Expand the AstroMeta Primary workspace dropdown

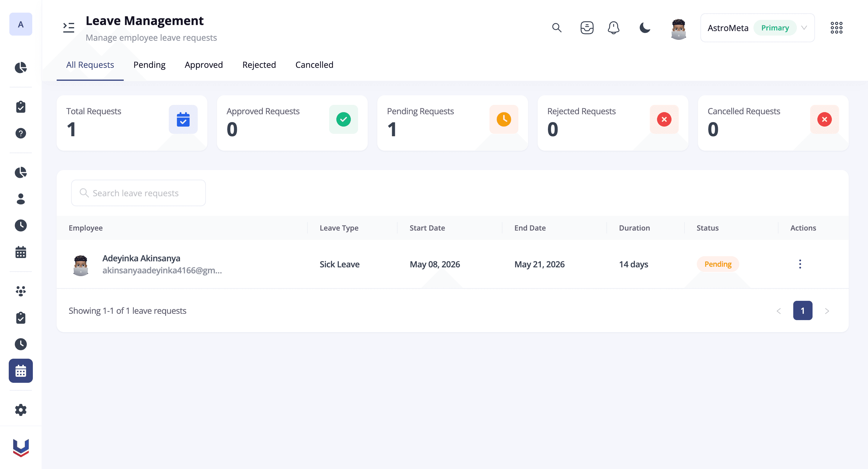757,28
